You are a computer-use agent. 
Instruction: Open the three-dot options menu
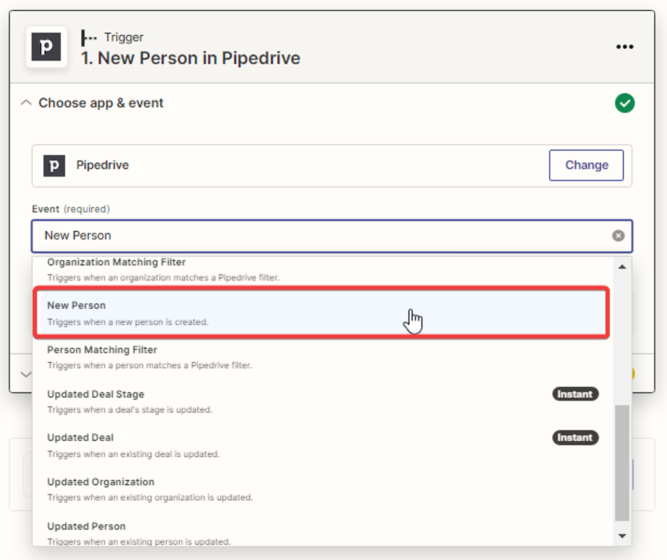click(625, 47)
